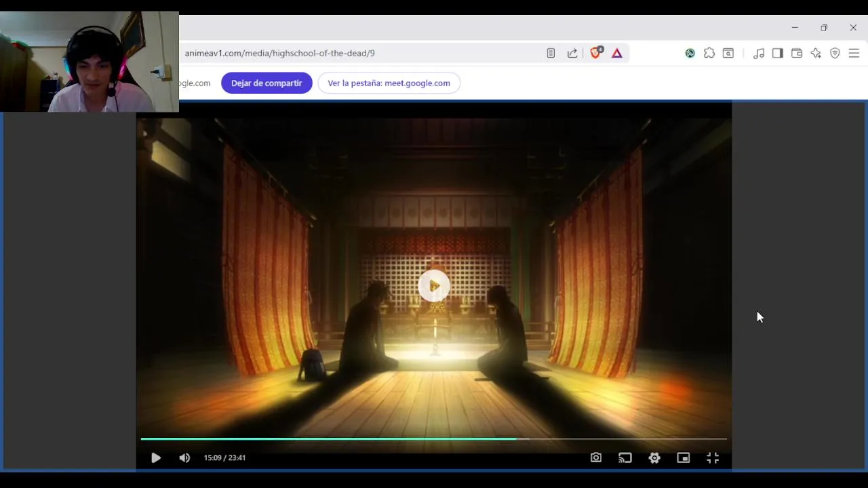This screenshot has width=868, height=488.
Task: Click the green round extension icon
Action: (x=690, y=53)
